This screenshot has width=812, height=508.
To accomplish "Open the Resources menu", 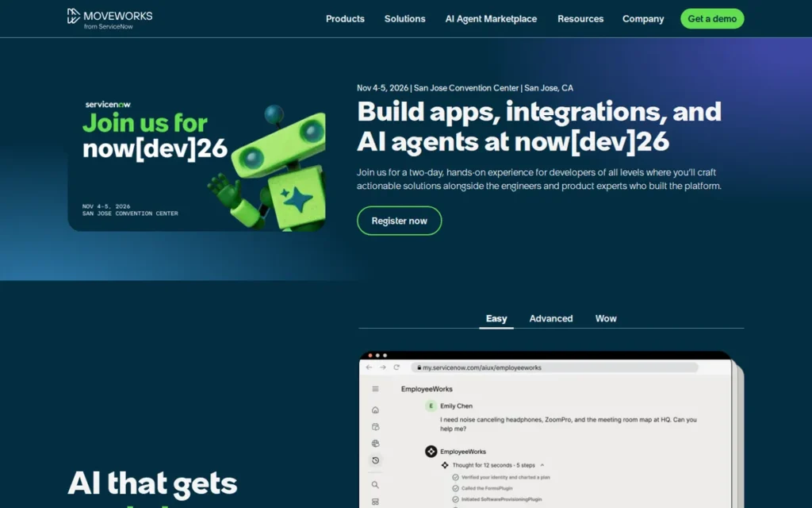I will click(x=580, y=19).
